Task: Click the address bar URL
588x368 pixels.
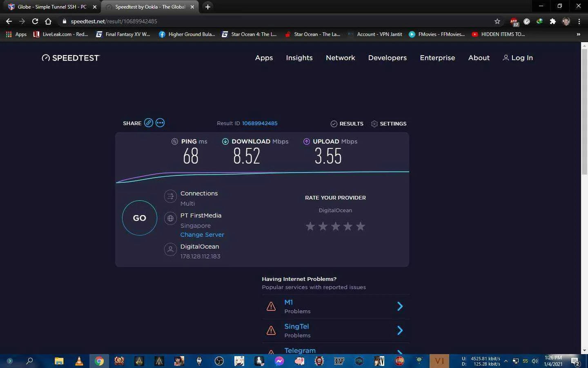Action: pyautogui.click(x=114, y=21)
